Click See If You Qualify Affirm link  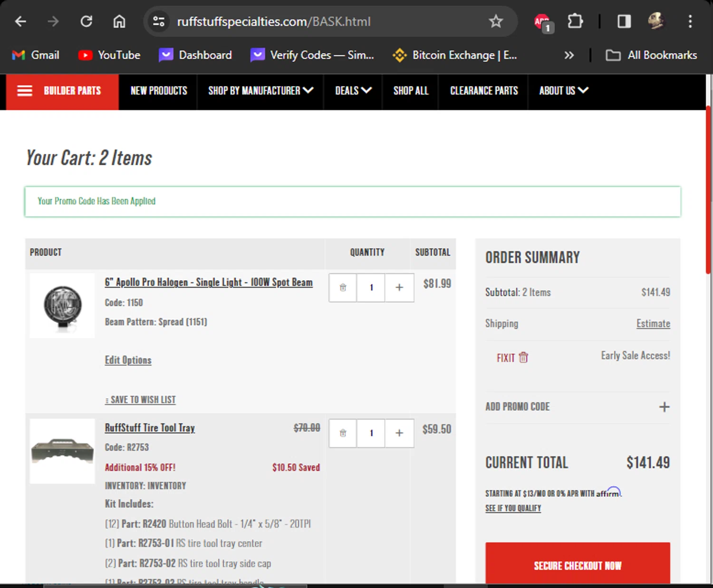(x=513, y=508)
